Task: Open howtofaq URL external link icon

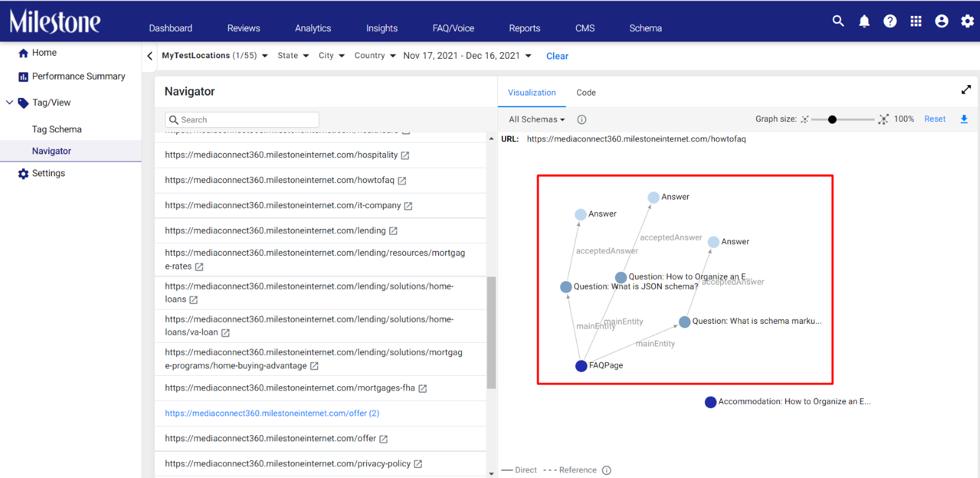Action: tap(402, 181)
